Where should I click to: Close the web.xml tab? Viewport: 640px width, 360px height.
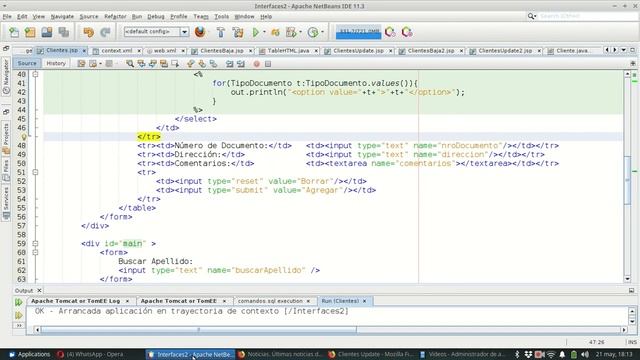pyautogui.click(x=183, y=51)
